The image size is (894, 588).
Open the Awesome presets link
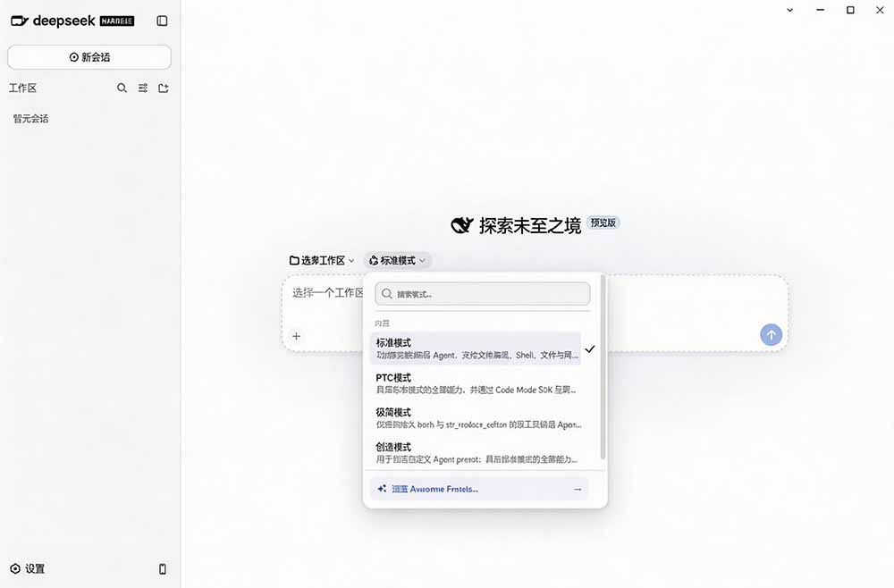[x=479, y=489]
